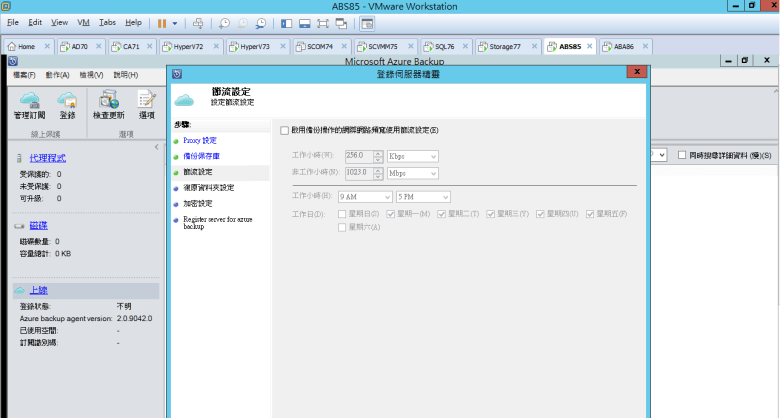Screen dimensions: 780x418
Task: Open the 選項 options icon
Action: pyautogui.click(x=146, y=100)
